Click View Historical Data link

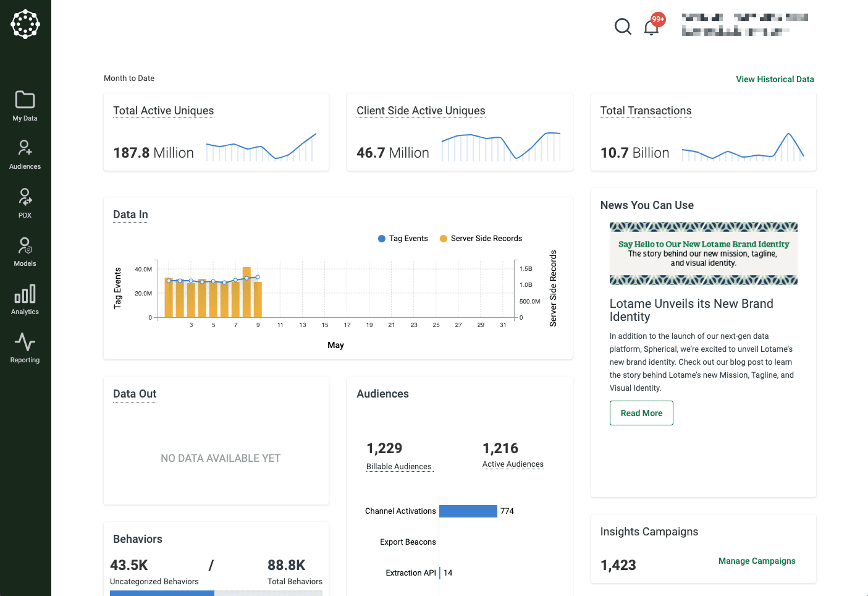click(775, 79)
